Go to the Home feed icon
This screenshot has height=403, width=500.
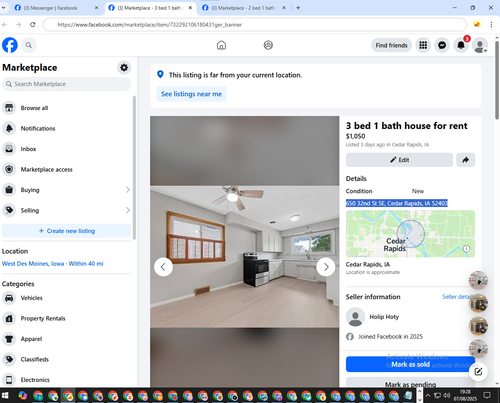click(x=221, y=45)
